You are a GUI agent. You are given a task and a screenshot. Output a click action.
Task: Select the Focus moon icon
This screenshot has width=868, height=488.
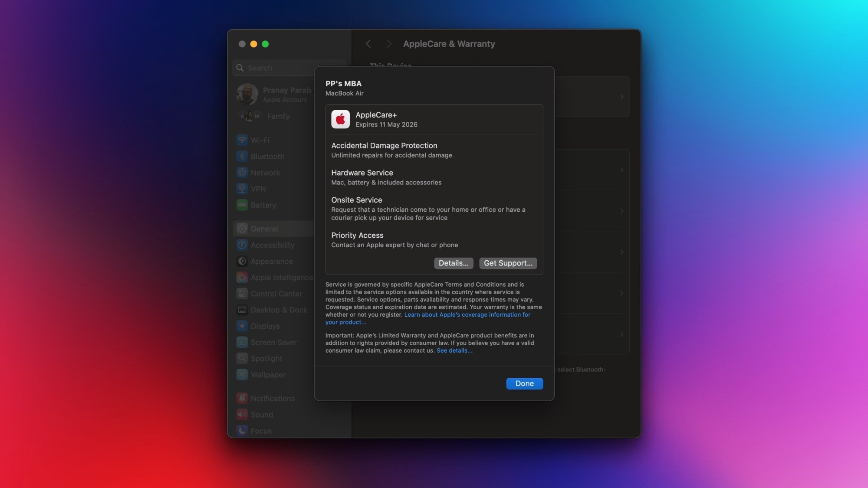[x=242, y=431]
